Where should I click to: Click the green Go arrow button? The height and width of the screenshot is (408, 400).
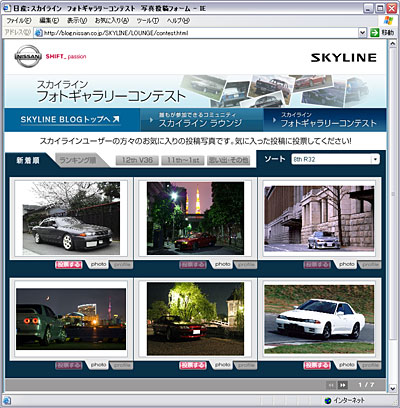coord(375,32)
